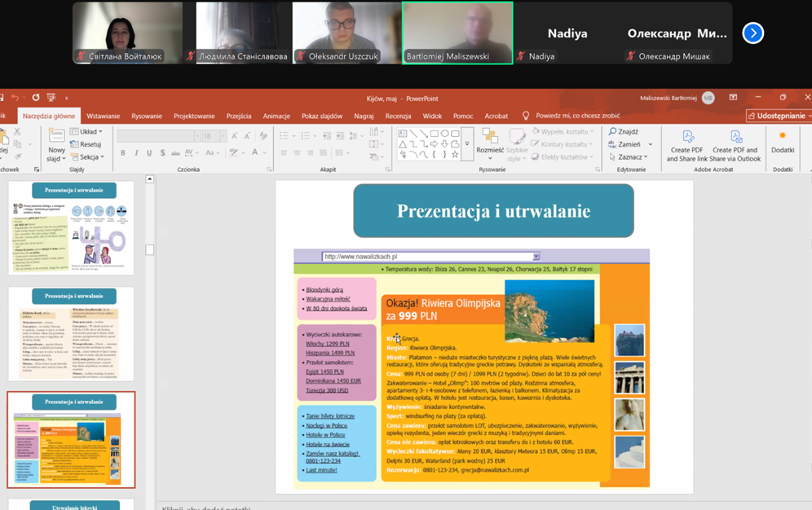Select the slide thumbnail with two text columns
This screenshot has height=510, width=812.
click(71, 334)
